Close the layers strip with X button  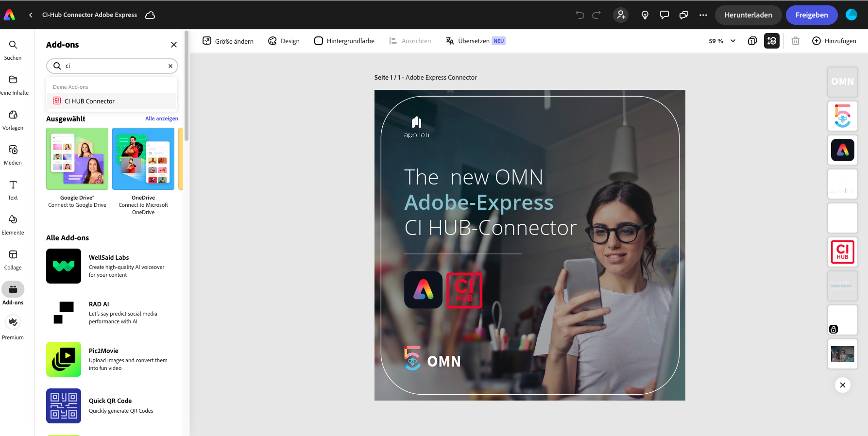coord(843,385)
